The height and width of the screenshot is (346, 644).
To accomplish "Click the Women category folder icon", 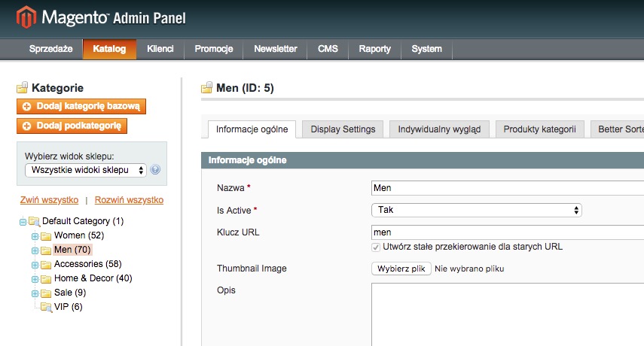I will click(x=45, y=236).
